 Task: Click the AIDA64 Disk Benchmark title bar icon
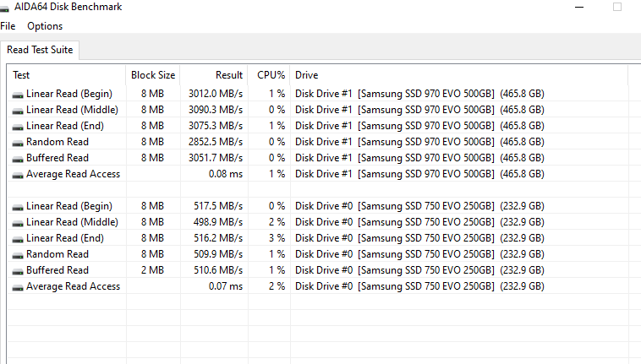pyautogui.click(x=4, y=8)
